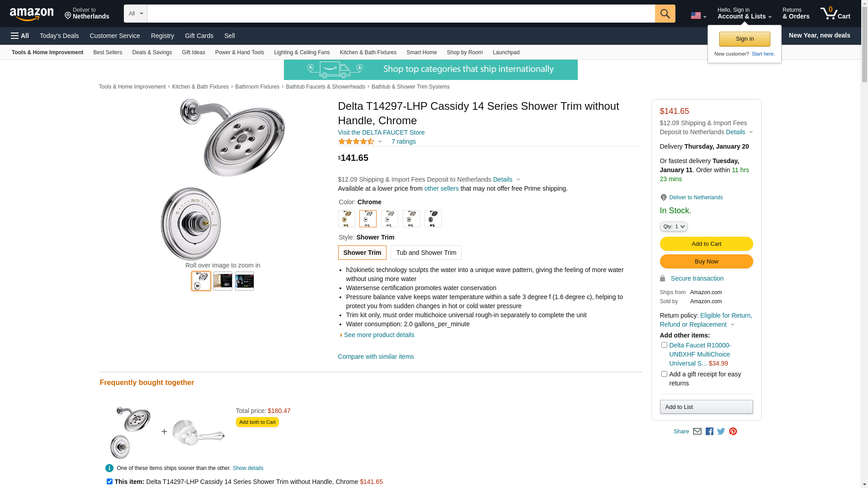868x488 pixels.
Task: Share the product on Twitter
Action: (721, 432)
